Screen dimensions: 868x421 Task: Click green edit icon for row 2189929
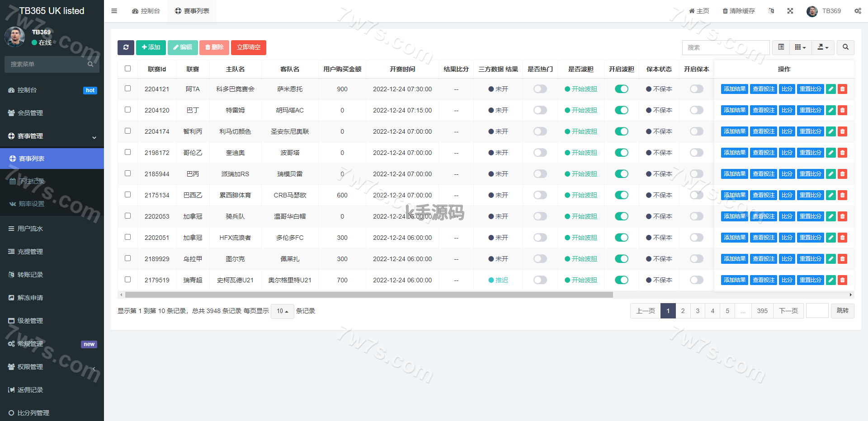tap(831, 259)
